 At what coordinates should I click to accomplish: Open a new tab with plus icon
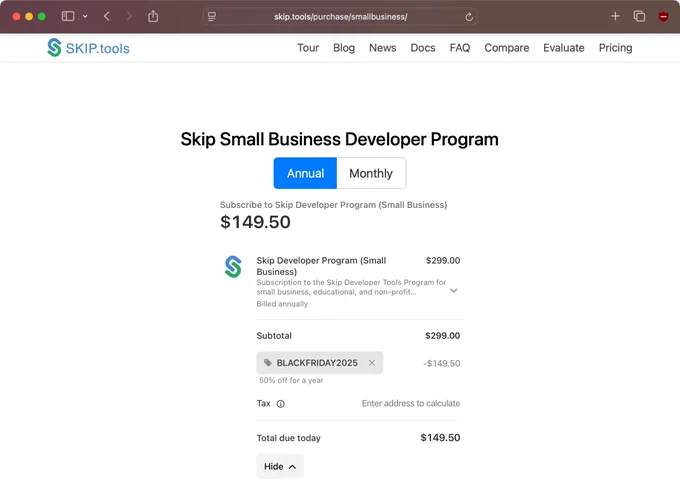615,16
